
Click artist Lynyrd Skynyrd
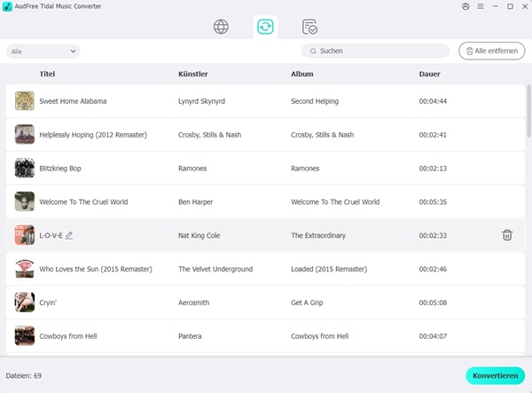[201, 101]
